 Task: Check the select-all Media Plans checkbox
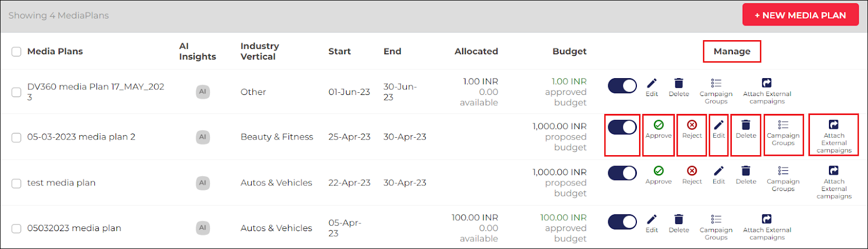pos(16,52)
